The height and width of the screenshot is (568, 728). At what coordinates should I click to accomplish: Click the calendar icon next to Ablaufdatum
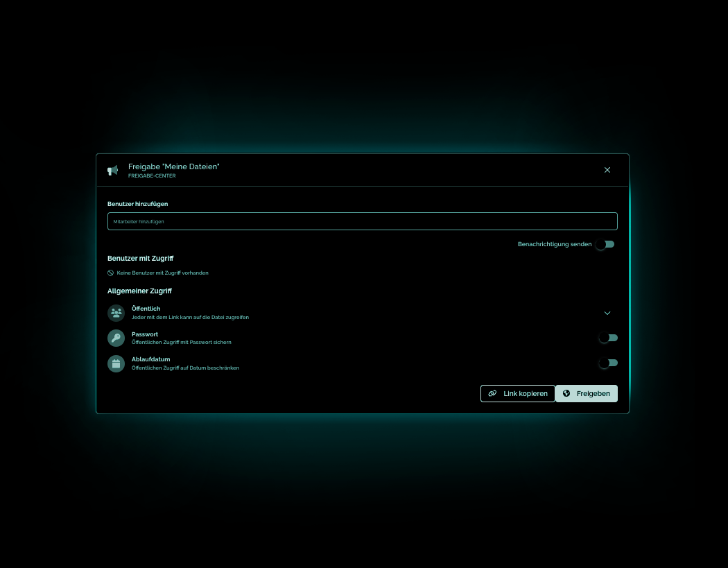pos(116,363)
